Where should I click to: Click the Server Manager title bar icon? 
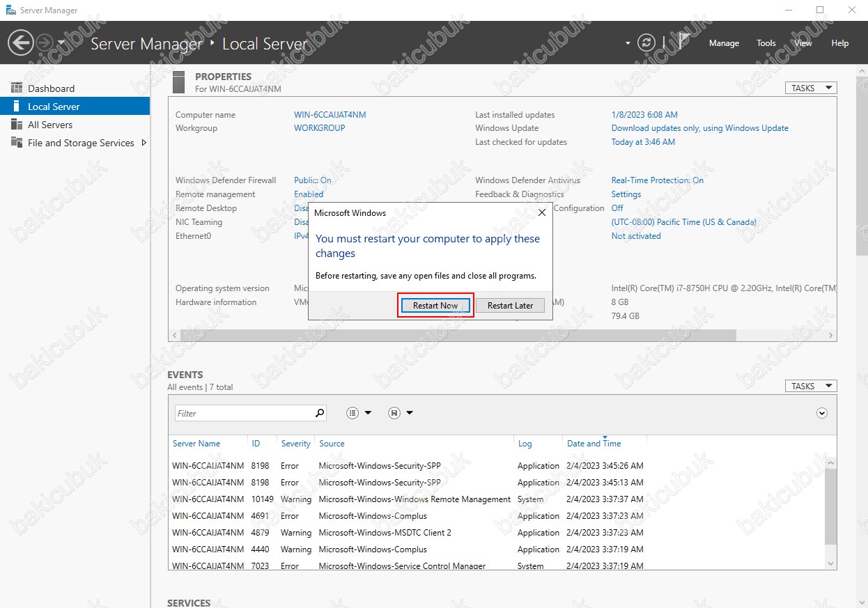coord(11,10)
